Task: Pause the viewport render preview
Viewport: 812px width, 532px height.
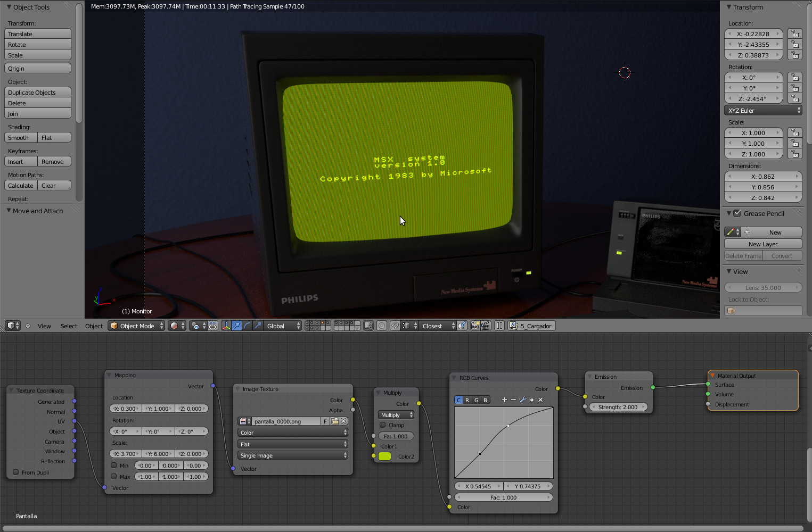Action: point(499,326)
